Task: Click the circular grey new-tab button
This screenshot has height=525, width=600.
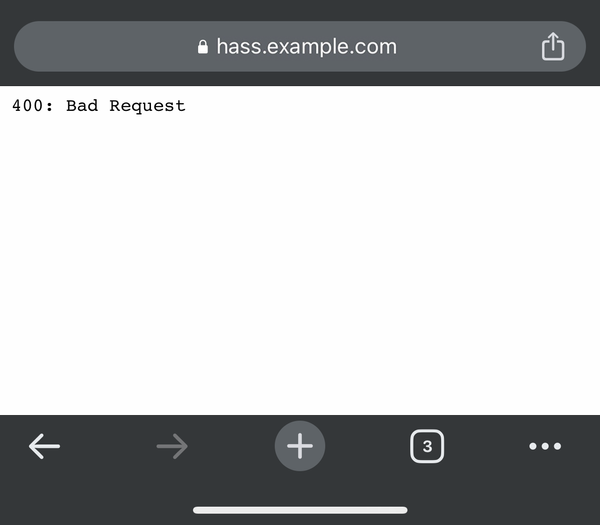Action: tap(300, 446)
